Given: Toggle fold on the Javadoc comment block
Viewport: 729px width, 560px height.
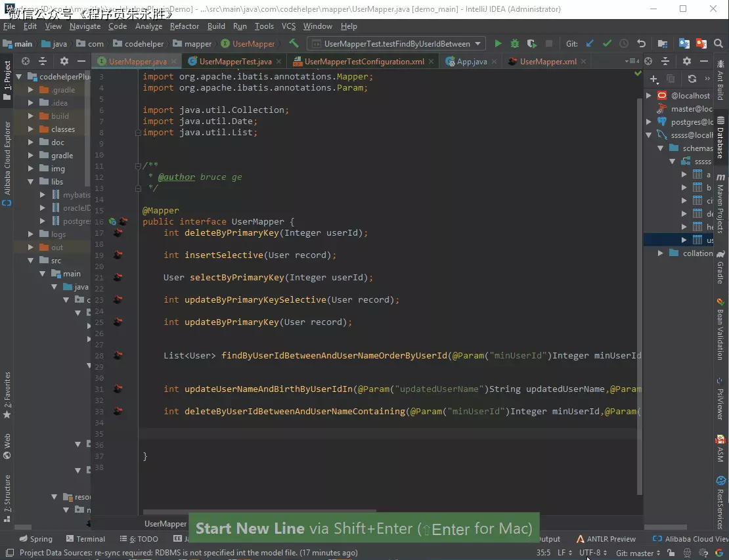Looking at the screenshot, I should (138, 165).
